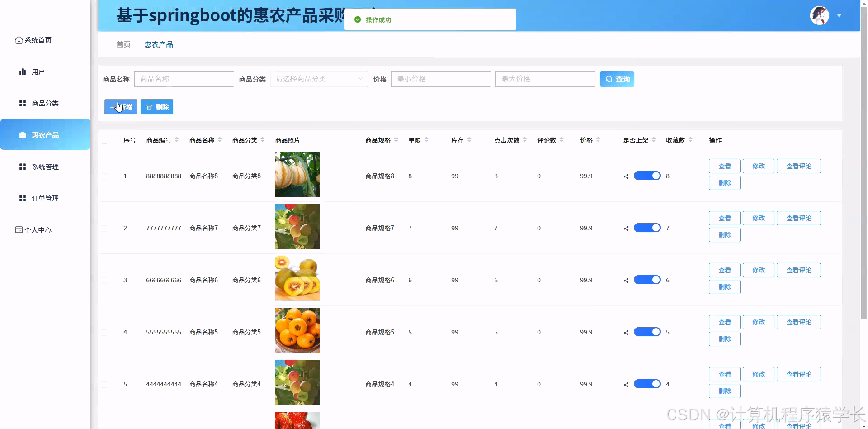
Task: Check the select-all checkbox in table header
Action: click(x=104, y=140)
